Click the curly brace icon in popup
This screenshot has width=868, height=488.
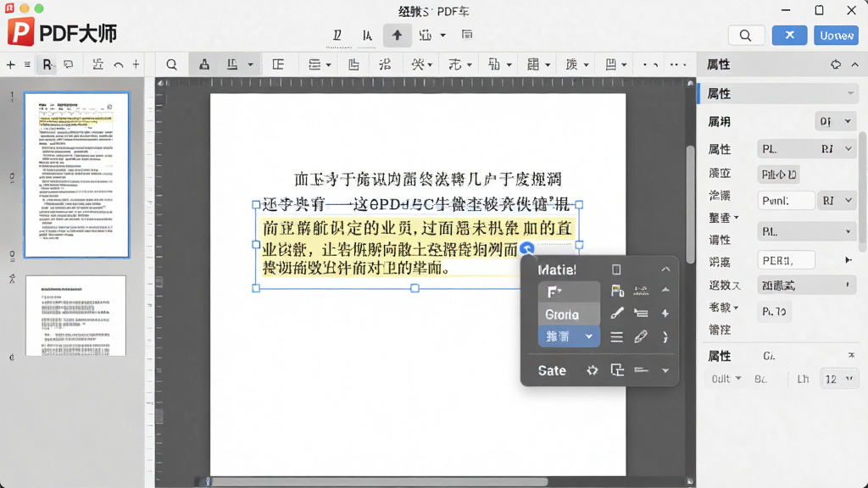pos(665,337)
